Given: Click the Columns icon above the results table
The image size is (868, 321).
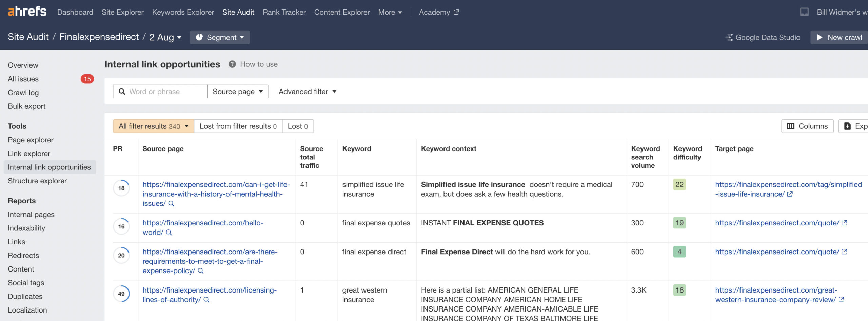Looking at the screenshot, I should pos(791,126).
